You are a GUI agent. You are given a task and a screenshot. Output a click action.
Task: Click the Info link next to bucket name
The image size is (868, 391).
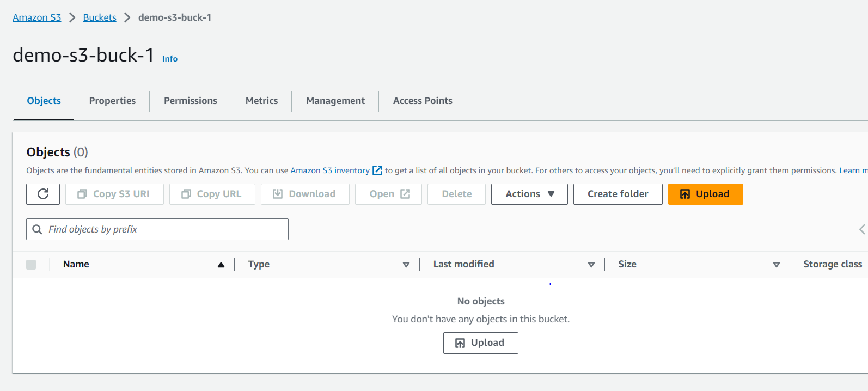(170, 59)
